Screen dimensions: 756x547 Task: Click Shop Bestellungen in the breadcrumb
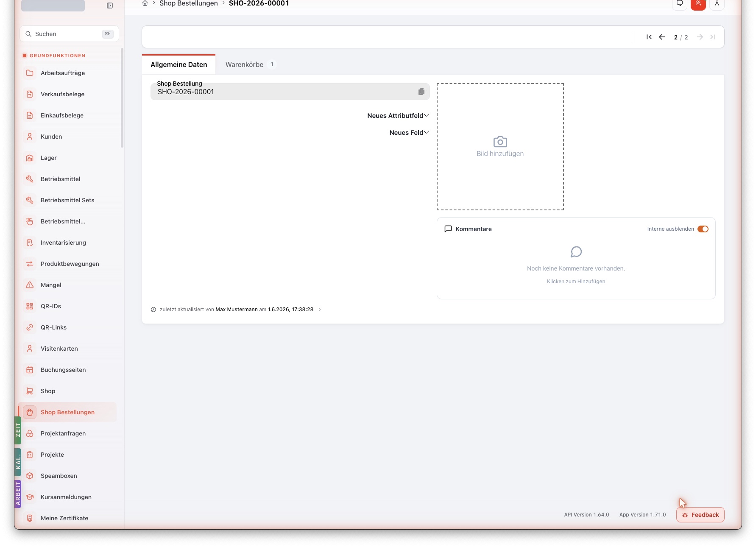coord(189,3)
